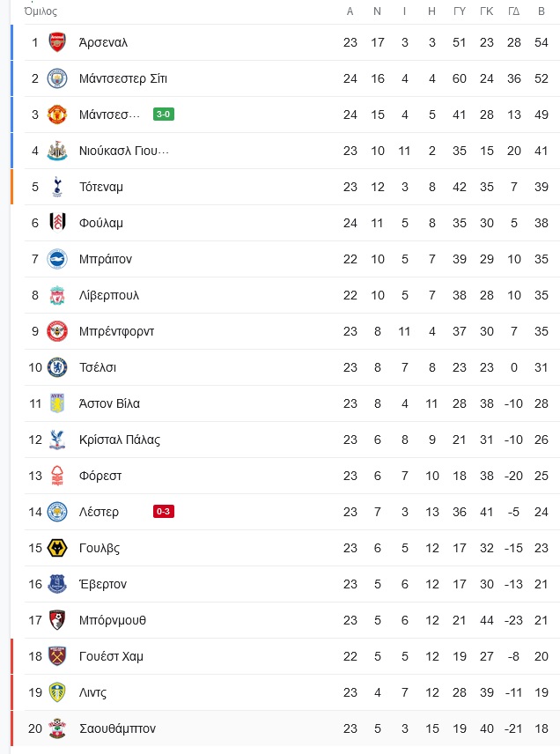Open the Άστον Βίλα team link
The image size is (560, 754).
[x=109, y=403]
